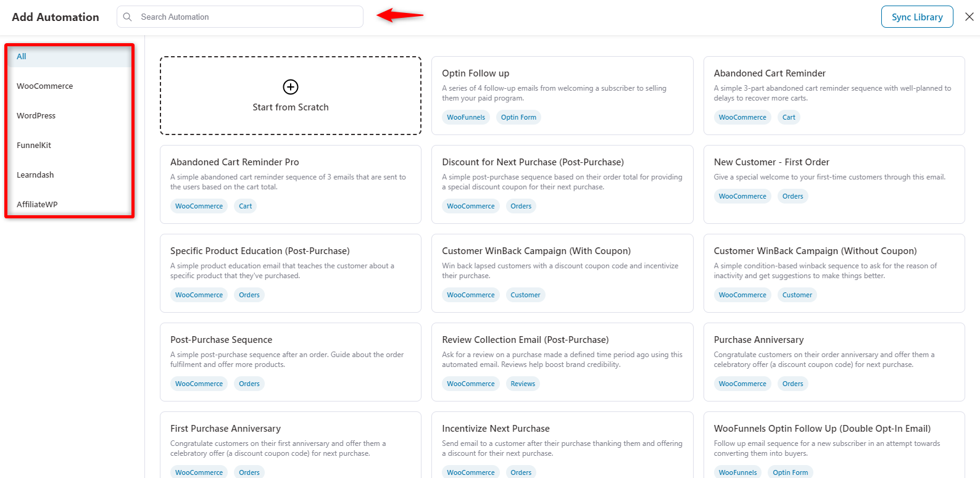Click WooCommerce tag on Review Collection Email
The width and height of the screenshot is (980, 478).
pyautogui.click(x=471, y=384)
